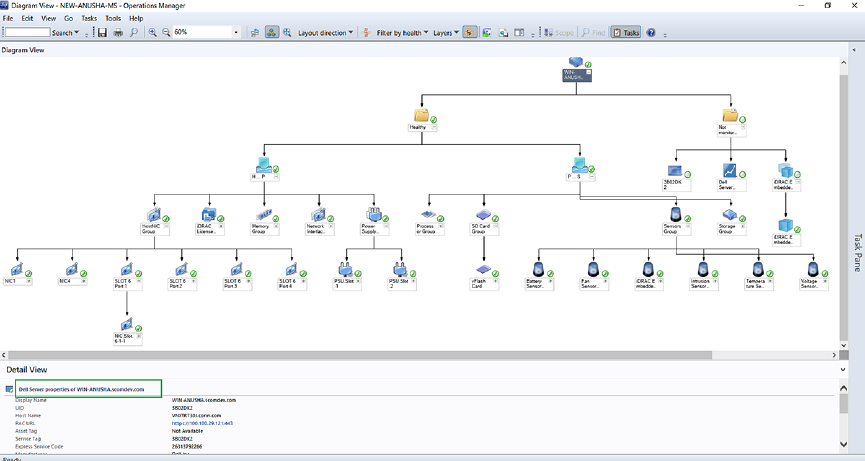This screenshot has width=865, height=461.
Task: Click the Zoom Out magnifier icon
Action: click(165, 33)
